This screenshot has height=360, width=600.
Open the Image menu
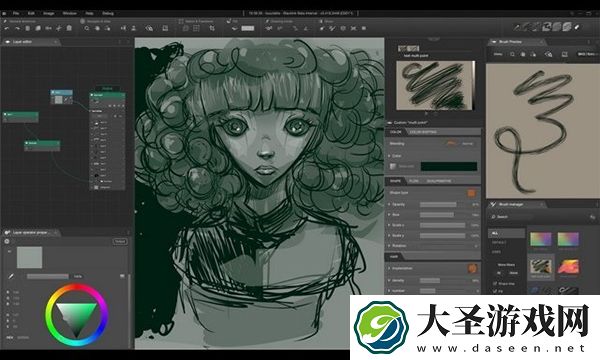tap(49, 13)
